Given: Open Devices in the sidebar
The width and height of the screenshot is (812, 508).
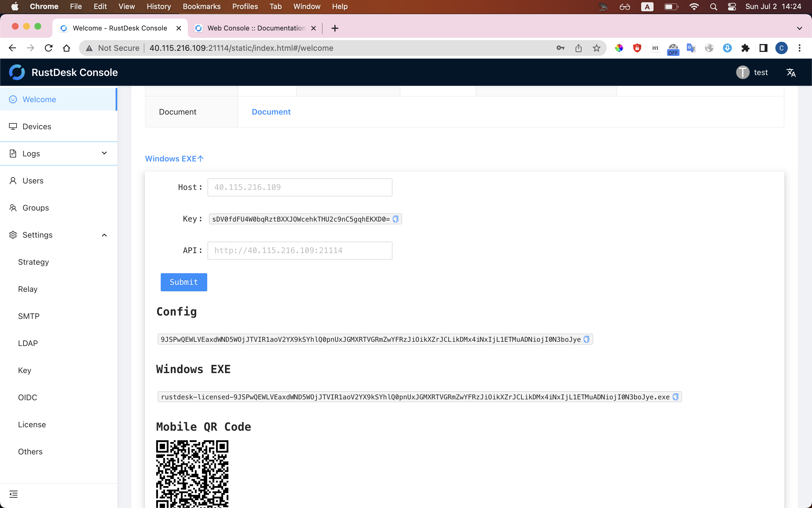Looking at the screenshot, I should coord(58,126).
